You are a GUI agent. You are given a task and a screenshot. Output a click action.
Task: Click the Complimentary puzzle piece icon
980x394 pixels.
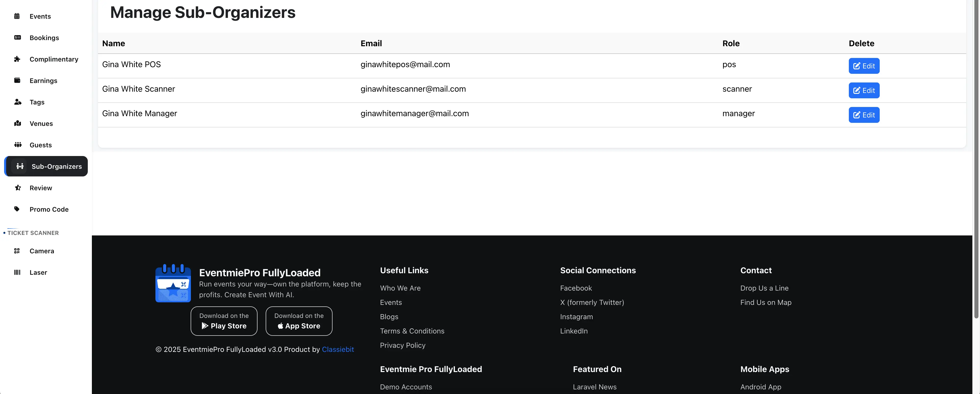tap(17, 59)
